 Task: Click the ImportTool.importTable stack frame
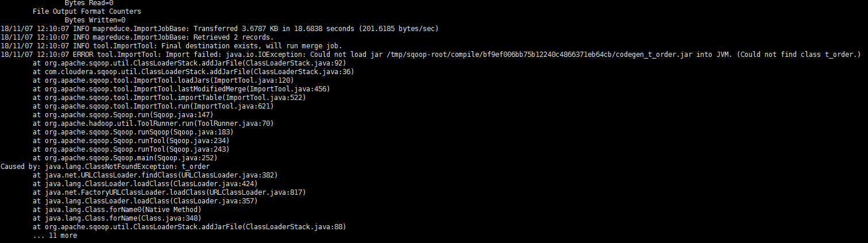click(x=169, y=98)
